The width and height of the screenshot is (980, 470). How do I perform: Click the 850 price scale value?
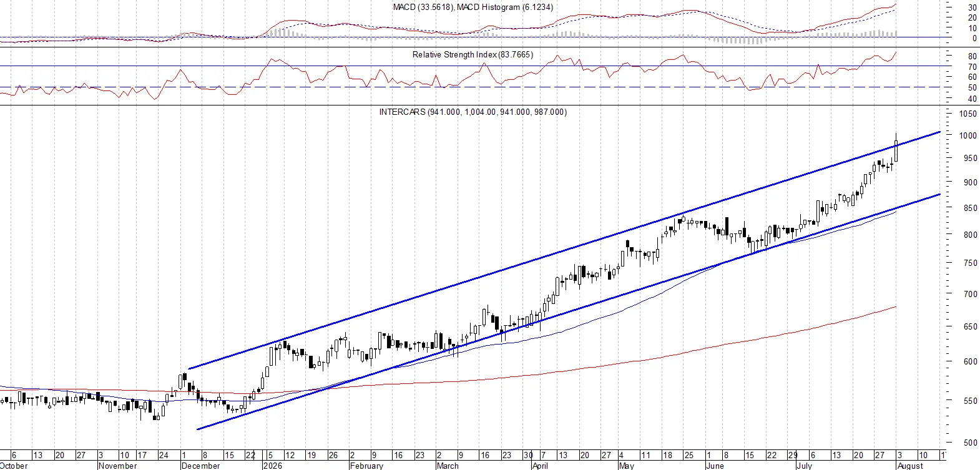[970, 208]
